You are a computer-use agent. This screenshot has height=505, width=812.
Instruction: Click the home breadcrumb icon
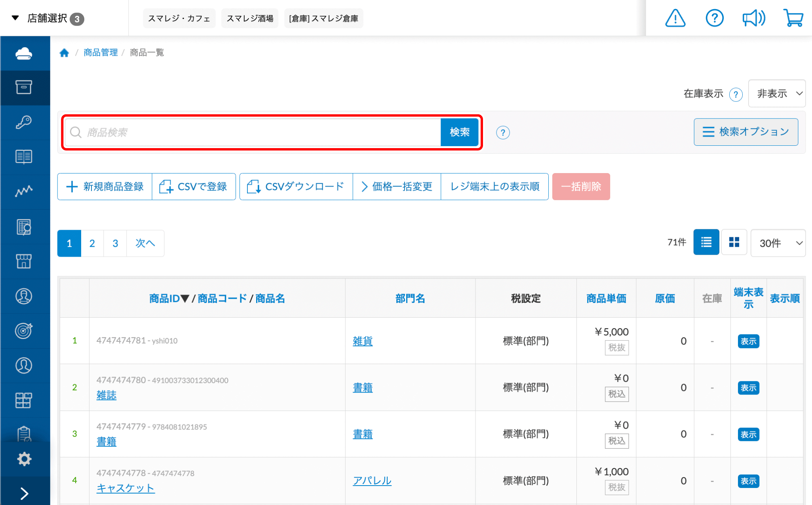point(64,53)
